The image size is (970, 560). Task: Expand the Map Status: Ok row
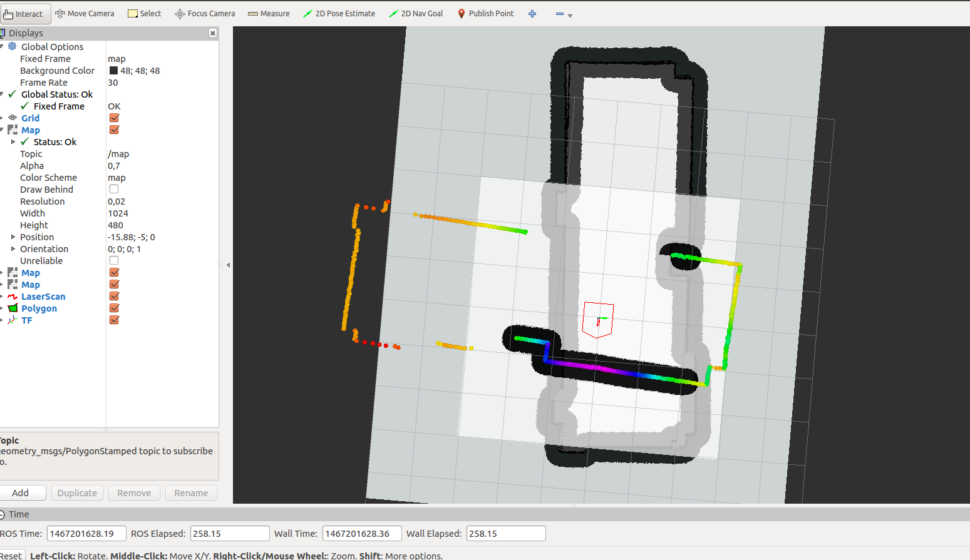tap(13, 142)
